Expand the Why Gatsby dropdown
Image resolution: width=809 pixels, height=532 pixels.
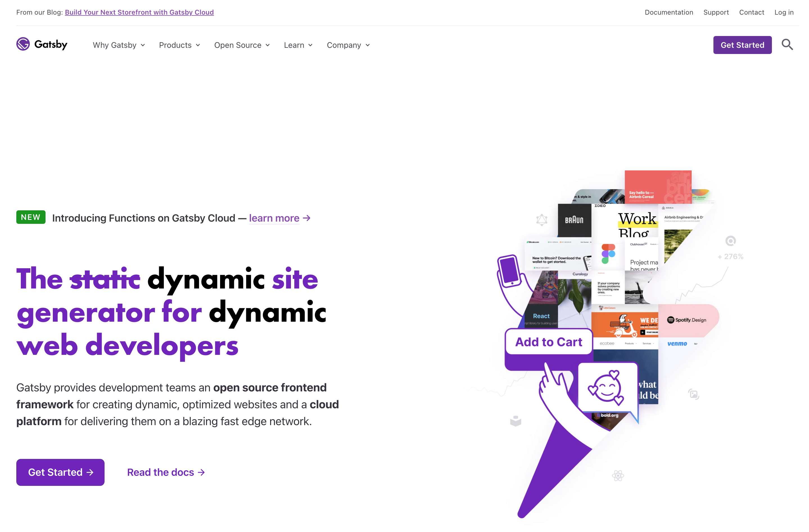tap(119, 45)
